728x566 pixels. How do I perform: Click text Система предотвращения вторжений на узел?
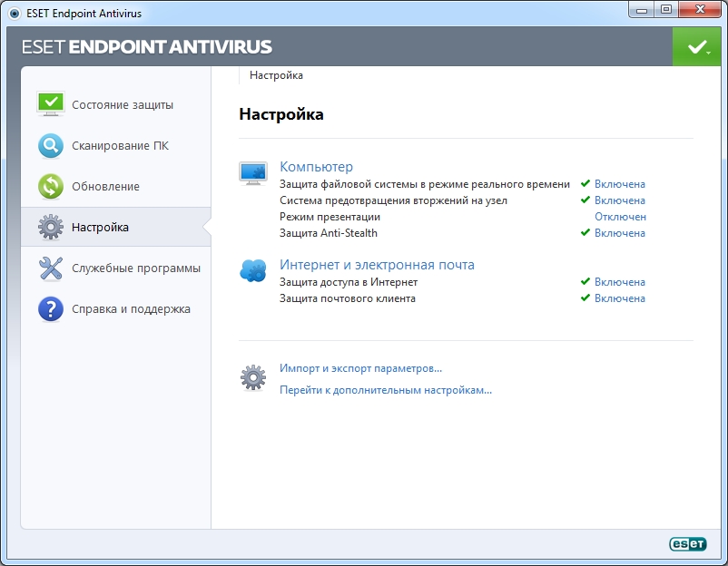(x=393, y=200)
